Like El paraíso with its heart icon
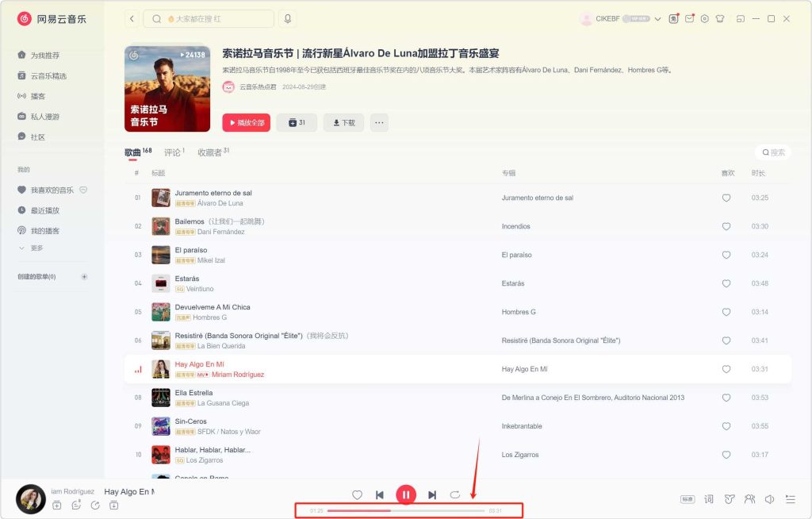812x519 pixels. pyautogui.click(x=726, y=255)
